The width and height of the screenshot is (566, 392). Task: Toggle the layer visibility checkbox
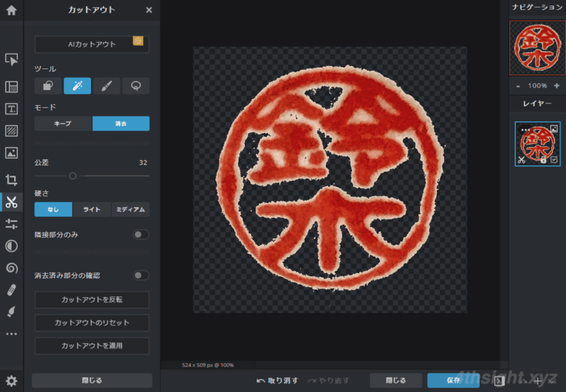tap(554, 160)
